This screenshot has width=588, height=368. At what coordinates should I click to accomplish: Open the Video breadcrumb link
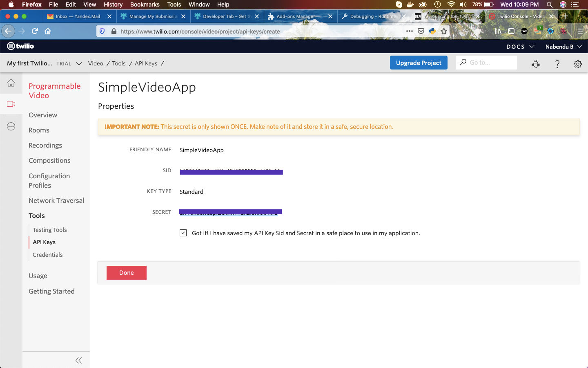coord(96,63)
